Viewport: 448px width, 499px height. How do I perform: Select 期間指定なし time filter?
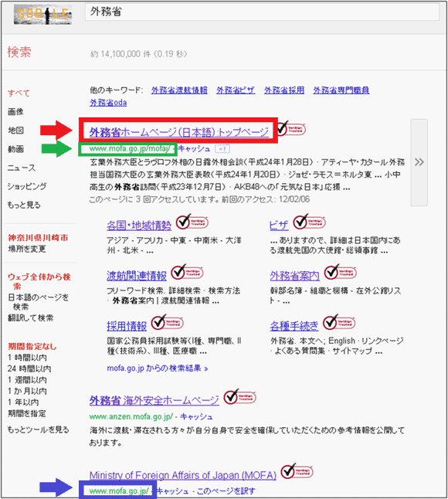click(32, 346)
